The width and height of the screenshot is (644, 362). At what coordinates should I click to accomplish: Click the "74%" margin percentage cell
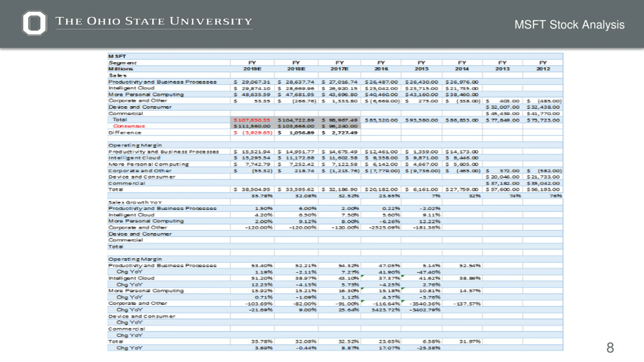point(515,196)
